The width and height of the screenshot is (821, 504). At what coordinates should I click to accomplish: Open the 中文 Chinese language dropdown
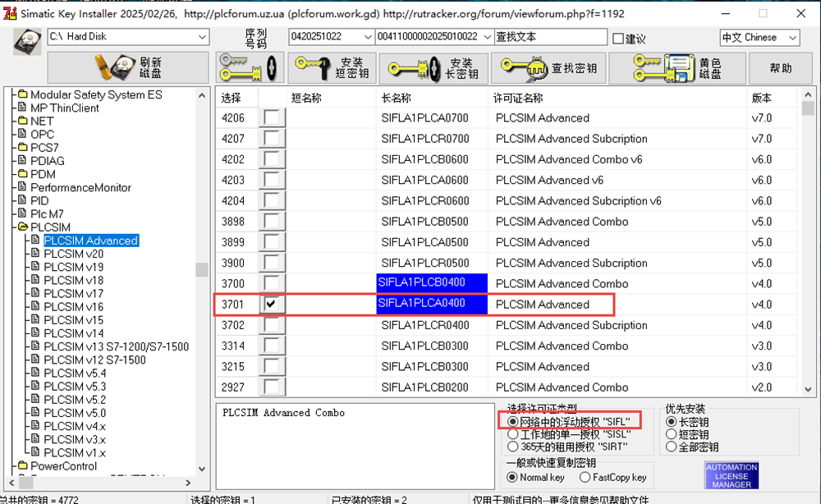click(x=791, y=38)
